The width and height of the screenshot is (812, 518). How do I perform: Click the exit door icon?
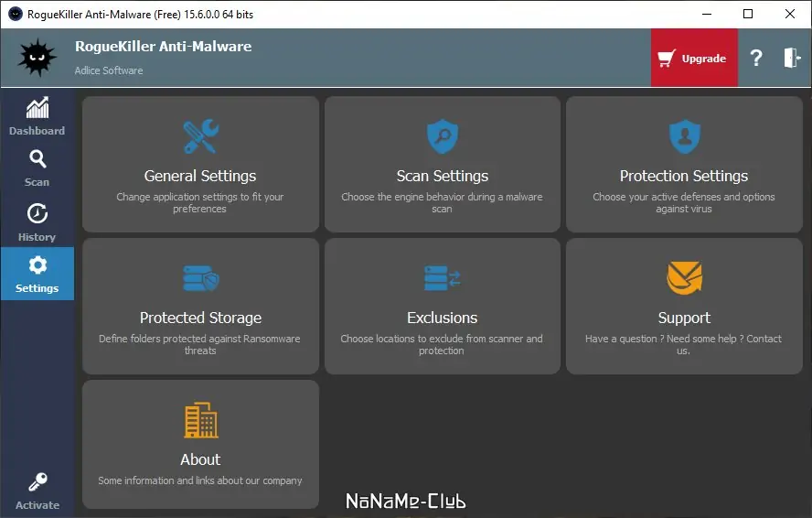tap(791, 58)
